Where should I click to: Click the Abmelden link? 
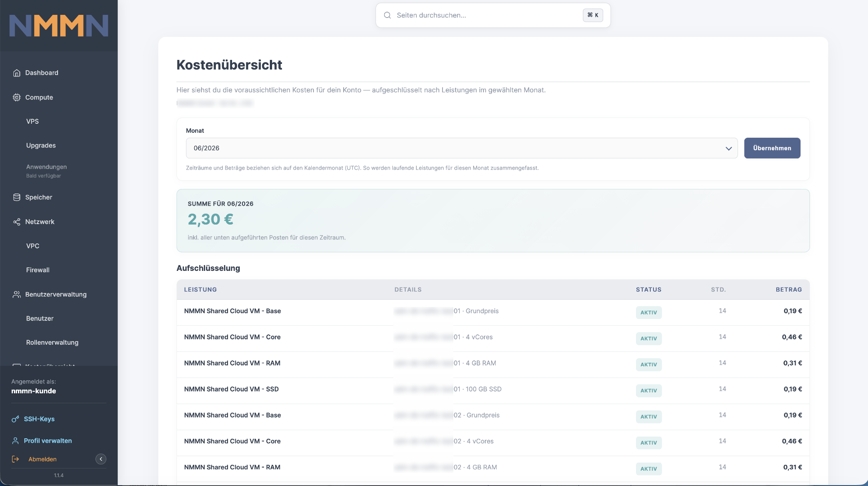[42, 459]
